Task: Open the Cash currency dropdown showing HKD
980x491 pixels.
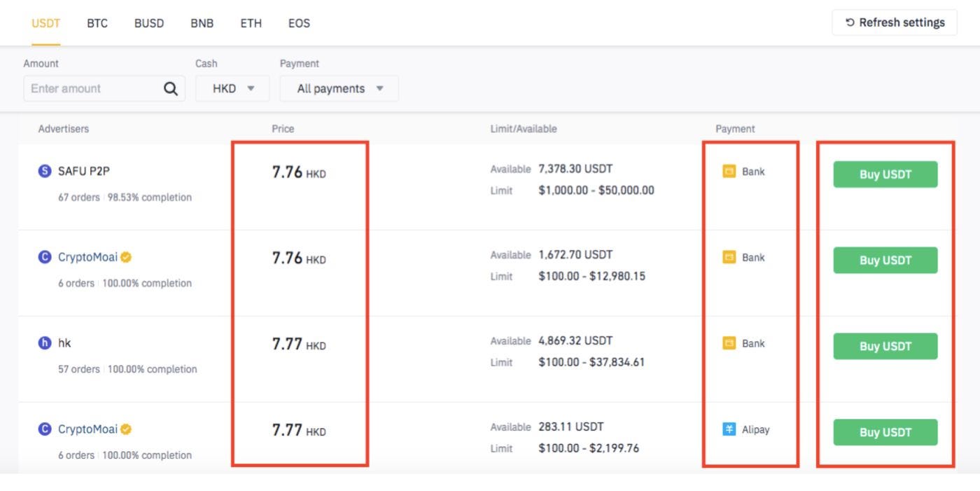Action: [x=232, y=88]
